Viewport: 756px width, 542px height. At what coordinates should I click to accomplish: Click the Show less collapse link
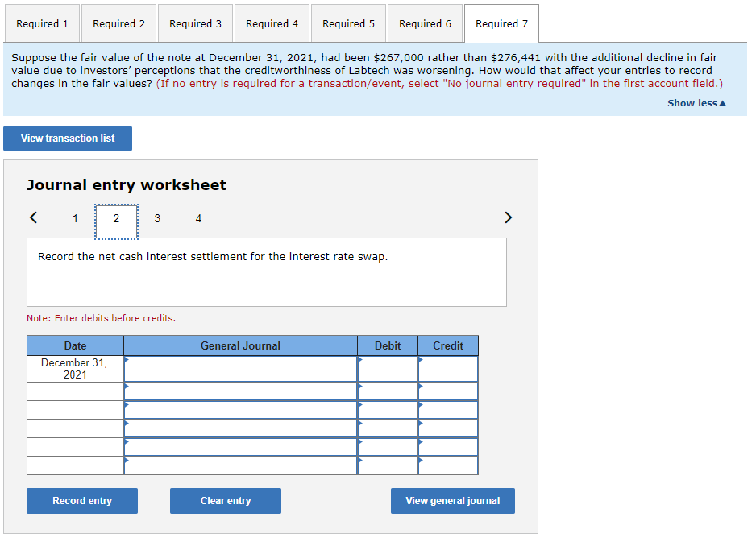pos(696,102)
